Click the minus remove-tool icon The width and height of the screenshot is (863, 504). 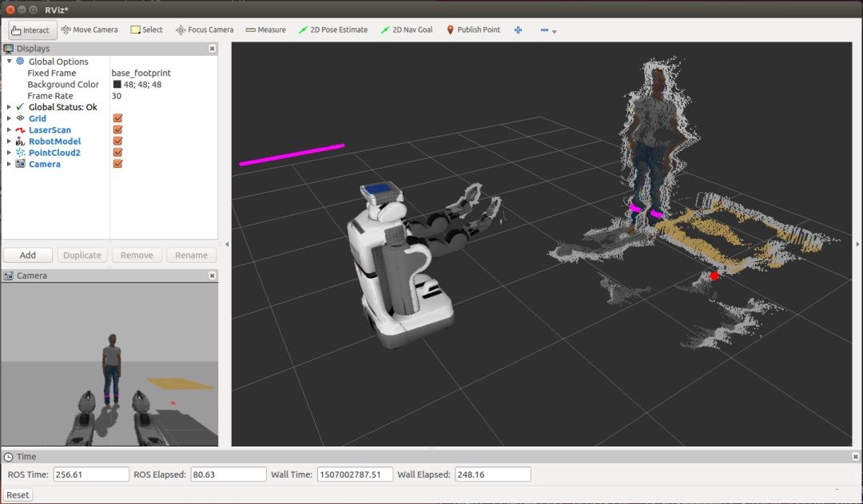point(544,30)
